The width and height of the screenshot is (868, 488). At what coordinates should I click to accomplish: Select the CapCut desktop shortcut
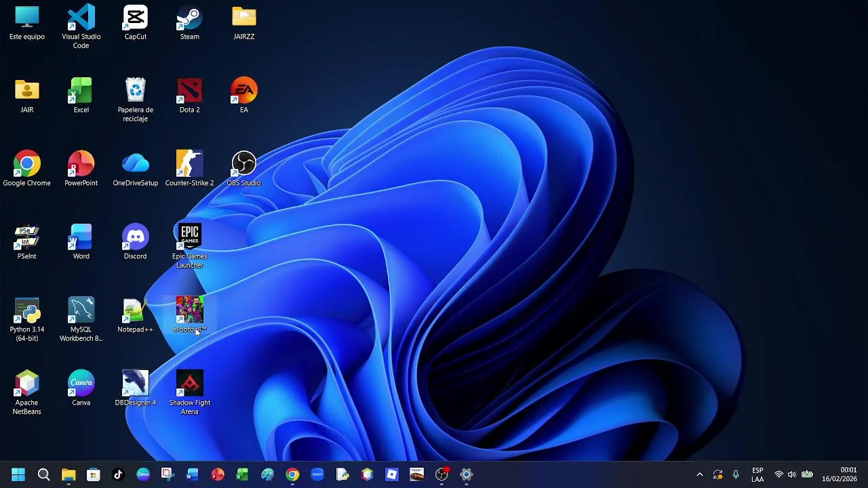pyautogui.click(x=136, y=23)
